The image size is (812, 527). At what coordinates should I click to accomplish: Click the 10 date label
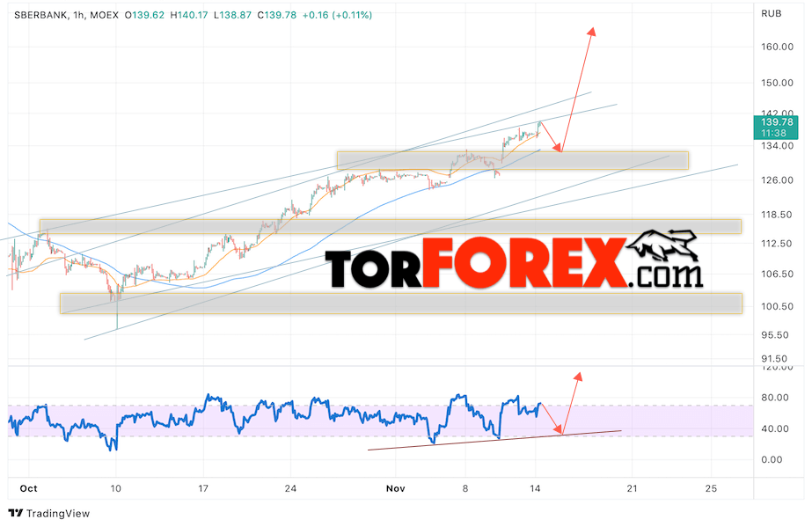(x=115, y=488)
